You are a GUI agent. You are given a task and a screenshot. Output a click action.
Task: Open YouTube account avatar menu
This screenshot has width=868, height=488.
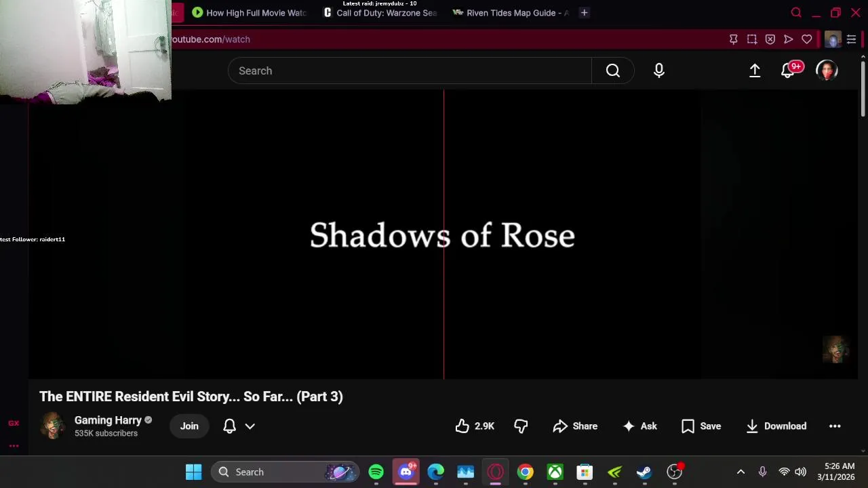pyautogui.click(x=827, y=70)
